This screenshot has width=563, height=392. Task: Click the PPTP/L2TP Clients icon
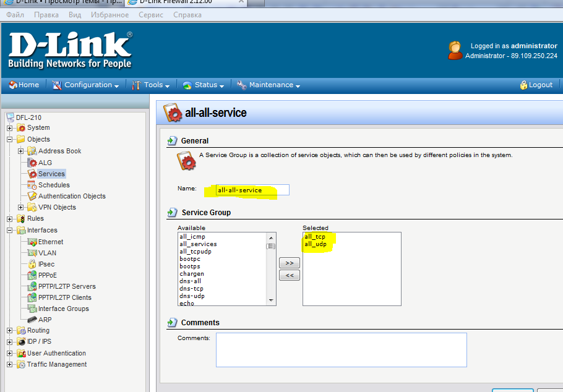point(32,297)
